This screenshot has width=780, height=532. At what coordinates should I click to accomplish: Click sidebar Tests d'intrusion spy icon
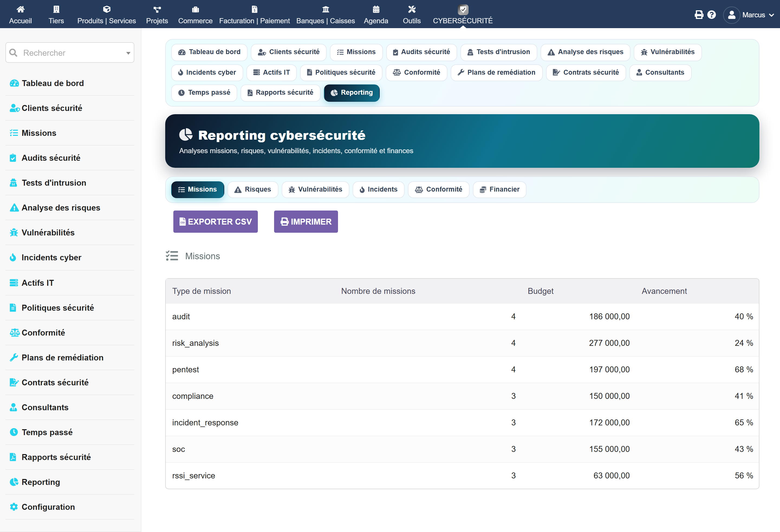point(14,182)
